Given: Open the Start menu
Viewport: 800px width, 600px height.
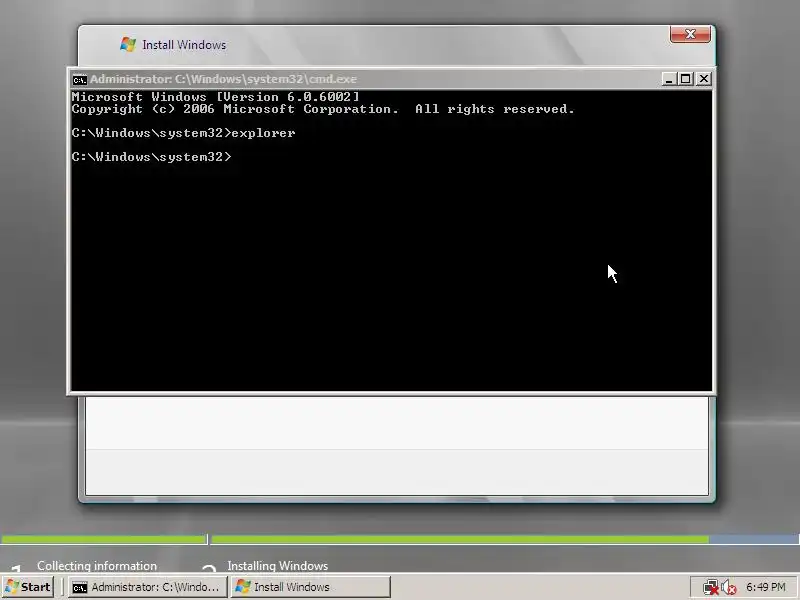Looking at the screenshot, I should [x=28, y=587].
